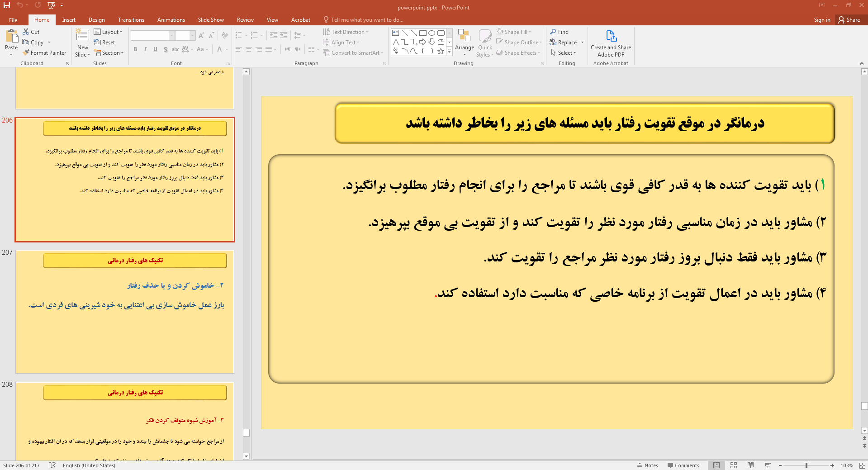Open Quick Styles gallery
The height and width of the screenshot is (470, 868).
[x=485, y=43]
